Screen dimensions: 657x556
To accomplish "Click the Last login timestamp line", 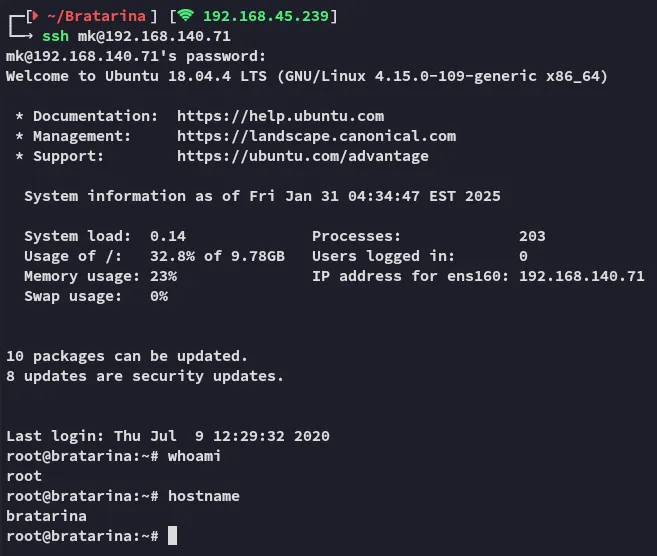I will click(168, 436).
